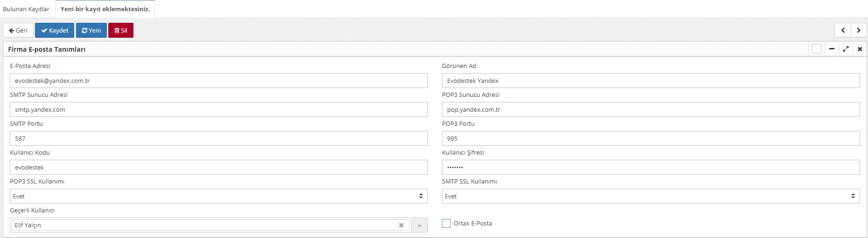Click the E-Posta Adresi field
Screen dimensions: 868x238
point(218,81)
